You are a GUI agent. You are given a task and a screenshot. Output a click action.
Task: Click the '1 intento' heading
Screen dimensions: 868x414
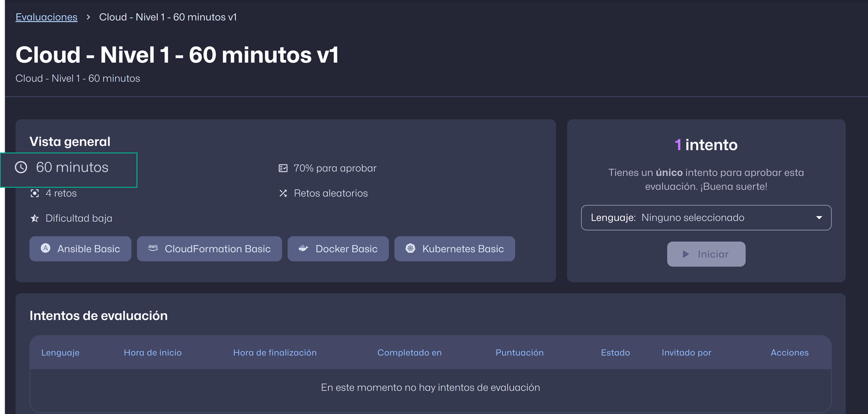coord(706,145)
